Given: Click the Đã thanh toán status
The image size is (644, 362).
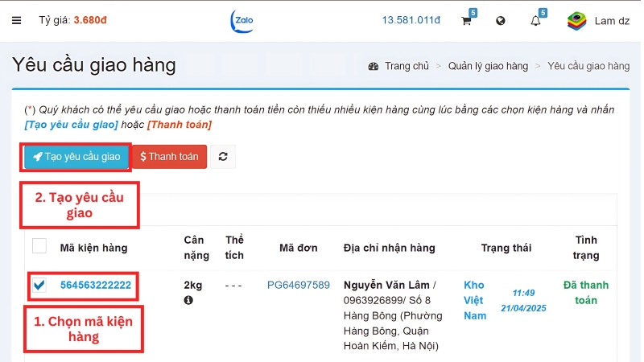Looking at the screenshot, I should coord(586,293).
